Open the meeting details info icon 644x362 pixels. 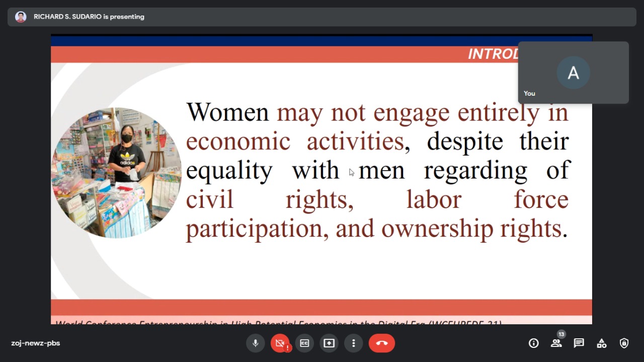point(534,343)
